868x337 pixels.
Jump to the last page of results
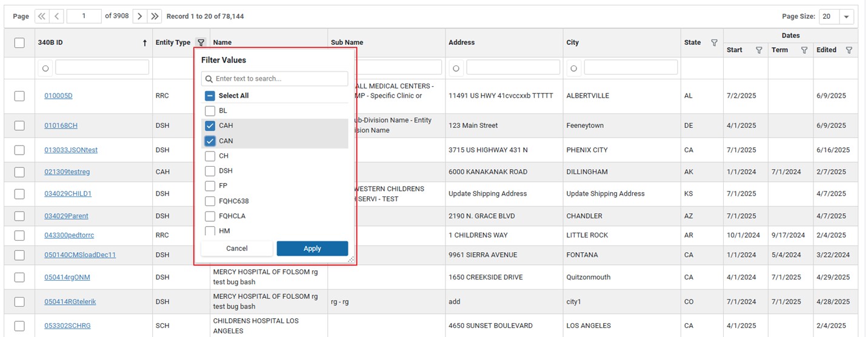pos(155,16)
